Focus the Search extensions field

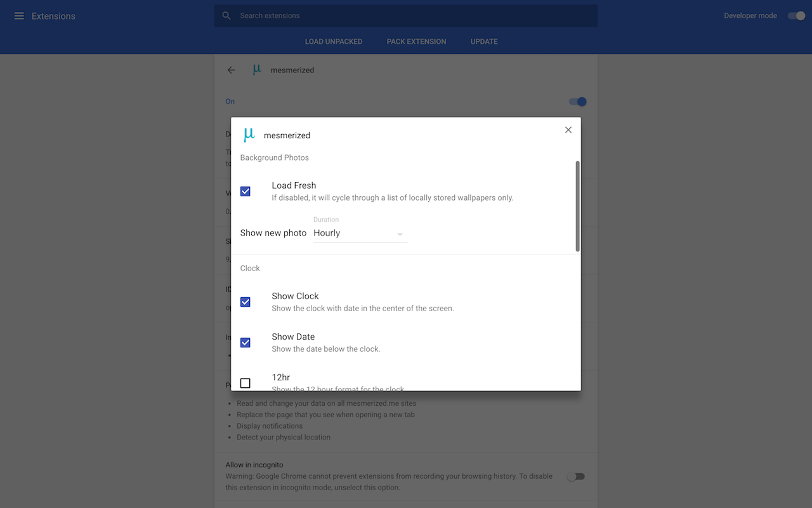coord(406,16)
